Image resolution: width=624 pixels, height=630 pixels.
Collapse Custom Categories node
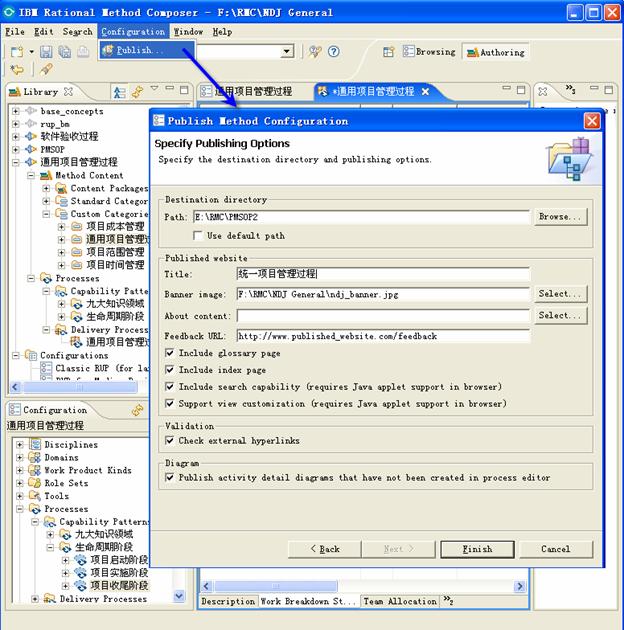(46, 214)
